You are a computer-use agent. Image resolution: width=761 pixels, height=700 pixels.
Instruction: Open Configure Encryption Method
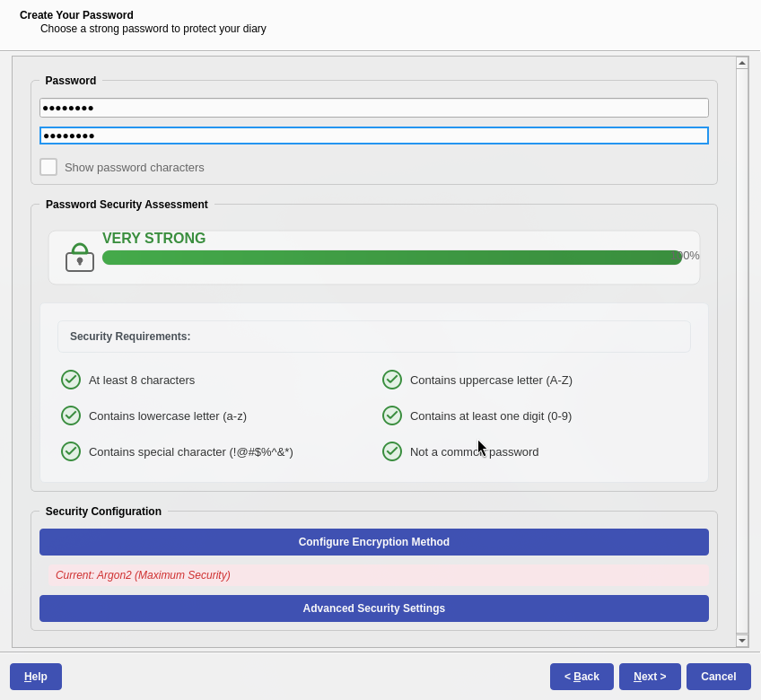373,542
